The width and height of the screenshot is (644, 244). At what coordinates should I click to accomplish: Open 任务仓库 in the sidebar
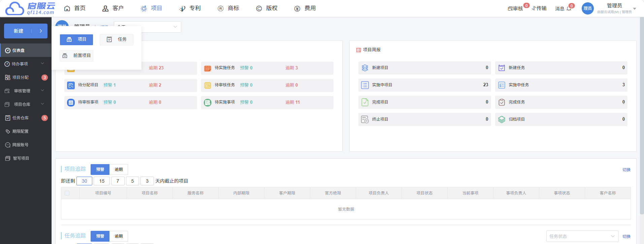(x=26, y=118)
